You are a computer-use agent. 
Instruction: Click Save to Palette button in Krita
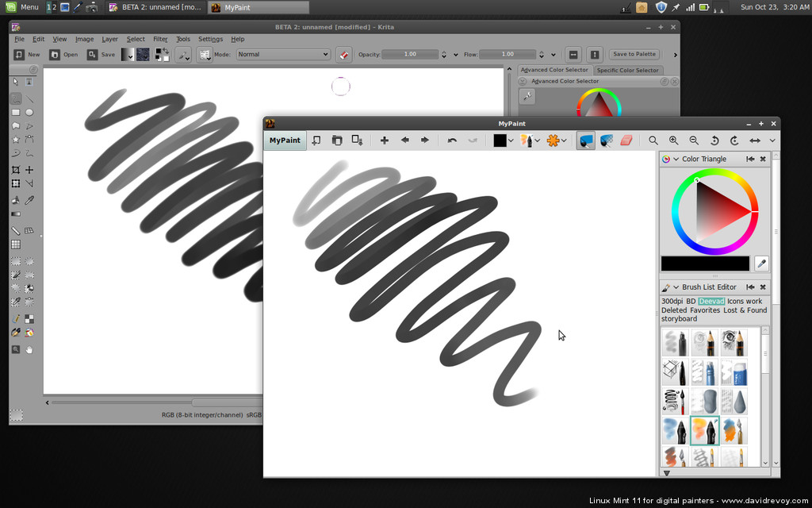click(x=634, y=54)
